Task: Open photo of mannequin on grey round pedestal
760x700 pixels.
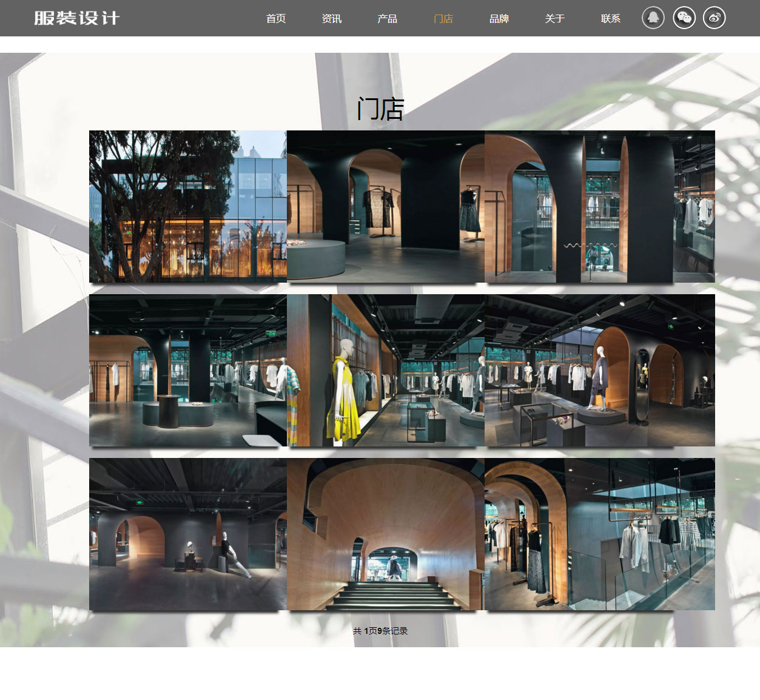Action: point(600,371)
